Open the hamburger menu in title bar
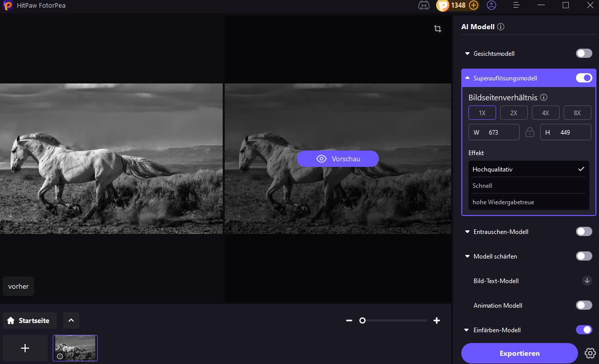 pyautogui.click(x=517, y=6)
